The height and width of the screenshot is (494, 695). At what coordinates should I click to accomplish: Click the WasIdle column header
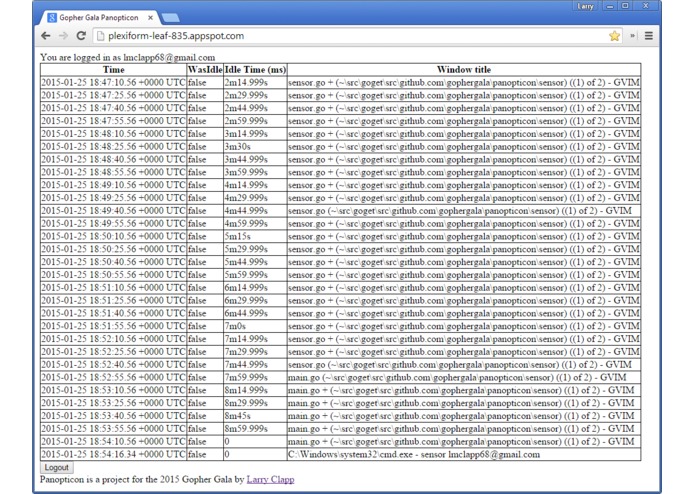pos(205,70)
